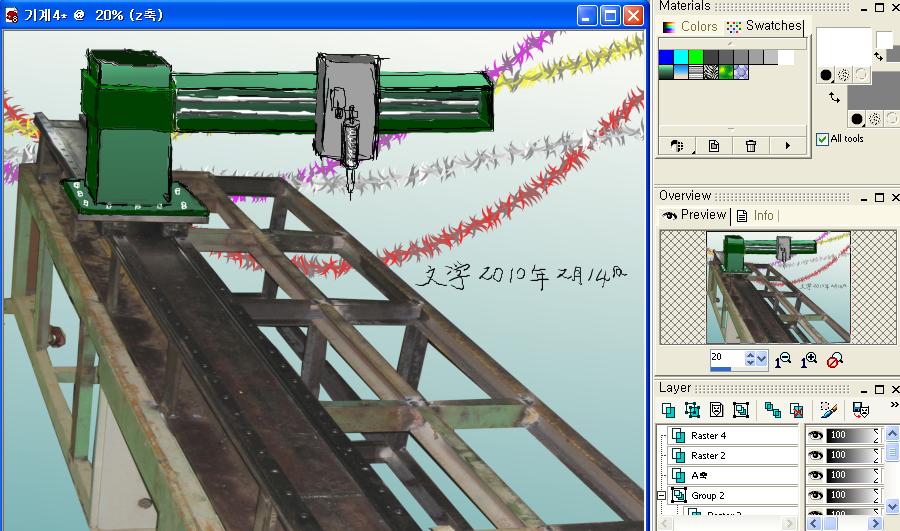The width and height of the screenshot is (900, 531).
Task: Delete the selected swatch with trash icon
Action: [x=750, y=146]
